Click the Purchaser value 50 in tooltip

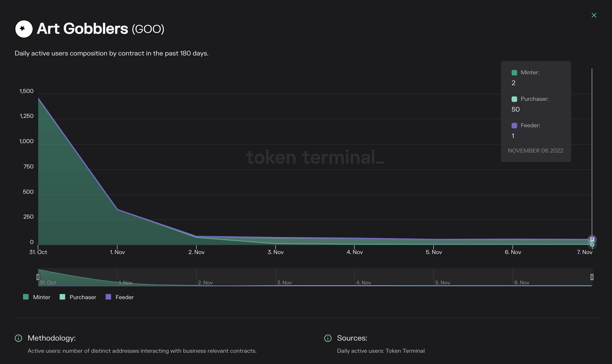click(516, 109)
